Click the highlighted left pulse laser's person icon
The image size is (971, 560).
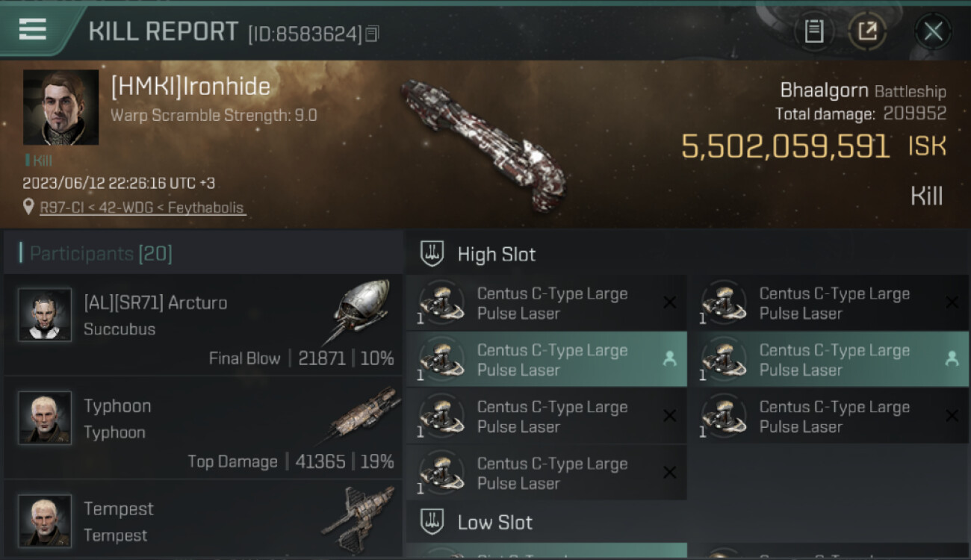click(669, 359)
